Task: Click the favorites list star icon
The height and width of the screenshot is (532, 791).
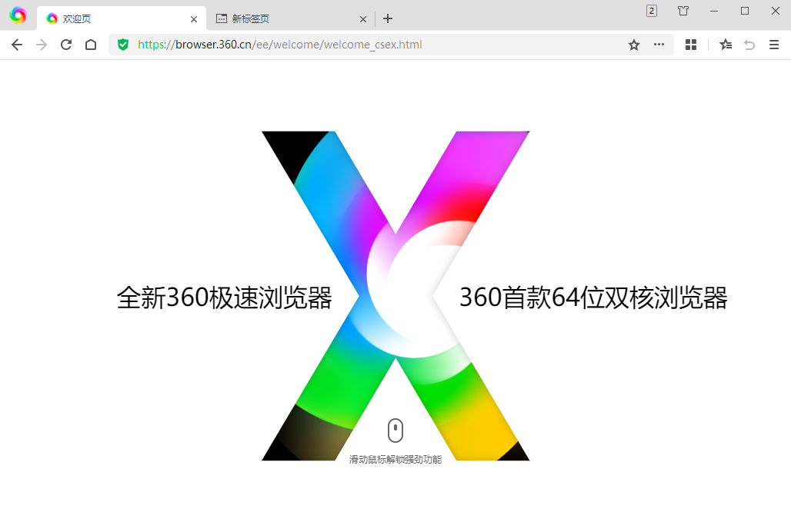Action: point(725,45)
